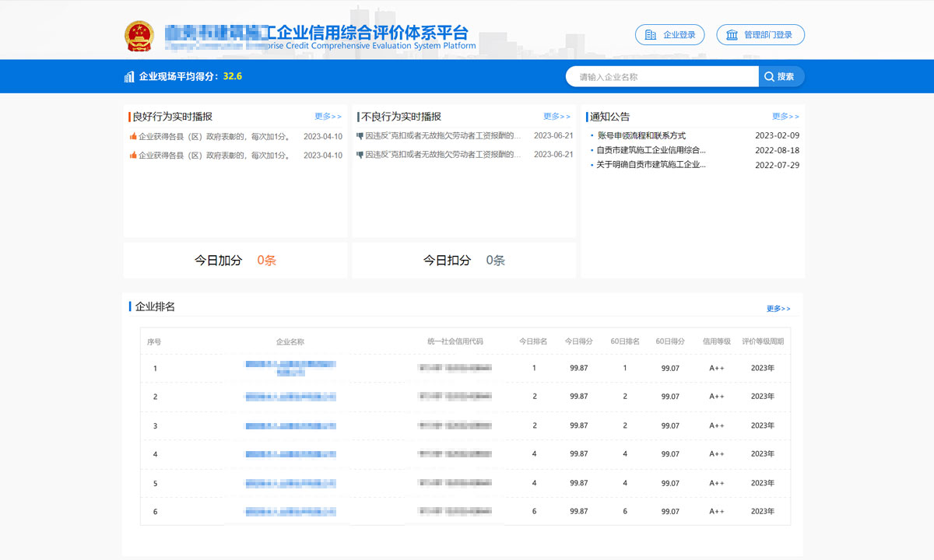
Task: Open 更多 link in 不良行为实时播报
Action: (x=557, y=117)
